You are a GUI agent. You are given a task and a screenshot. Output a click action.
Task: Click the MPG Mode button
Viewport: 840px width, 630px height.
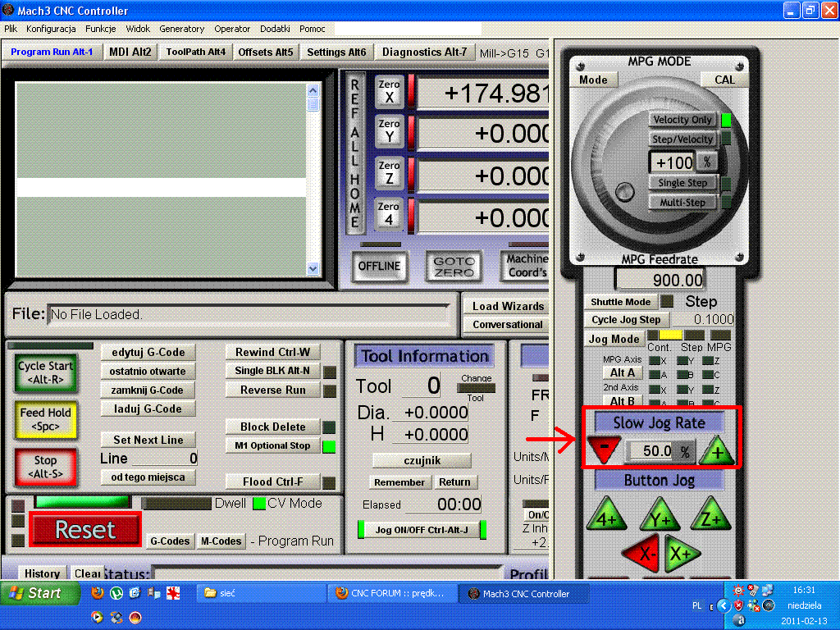pos(594,80)
